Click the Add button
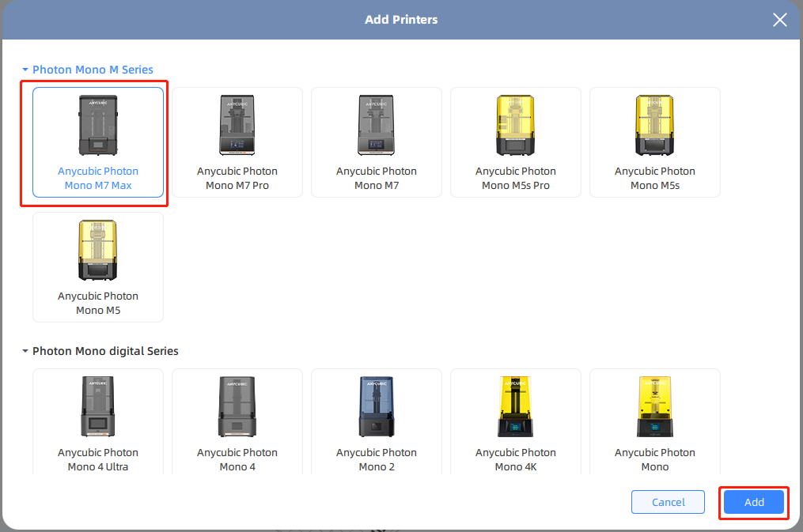This screenshot has height=532, width=803. 754,502
